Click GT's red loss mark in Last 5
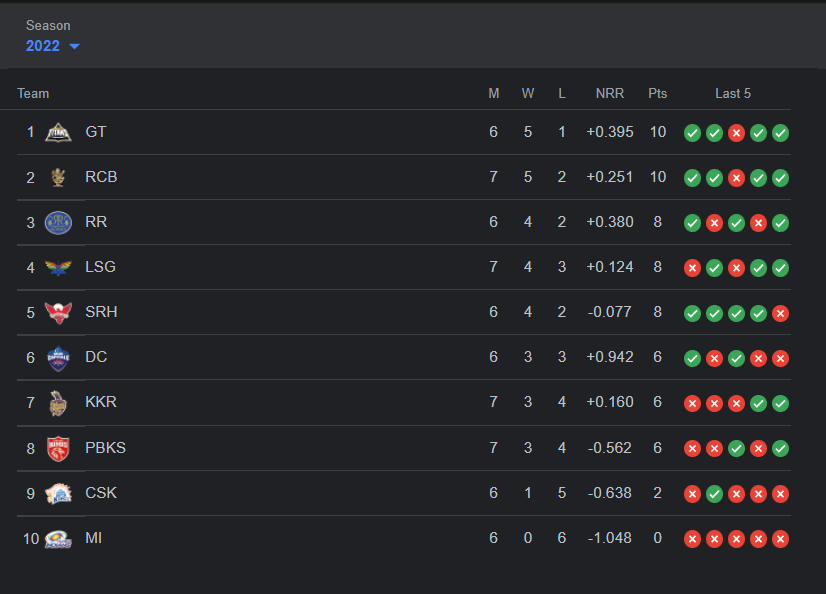 736,133
